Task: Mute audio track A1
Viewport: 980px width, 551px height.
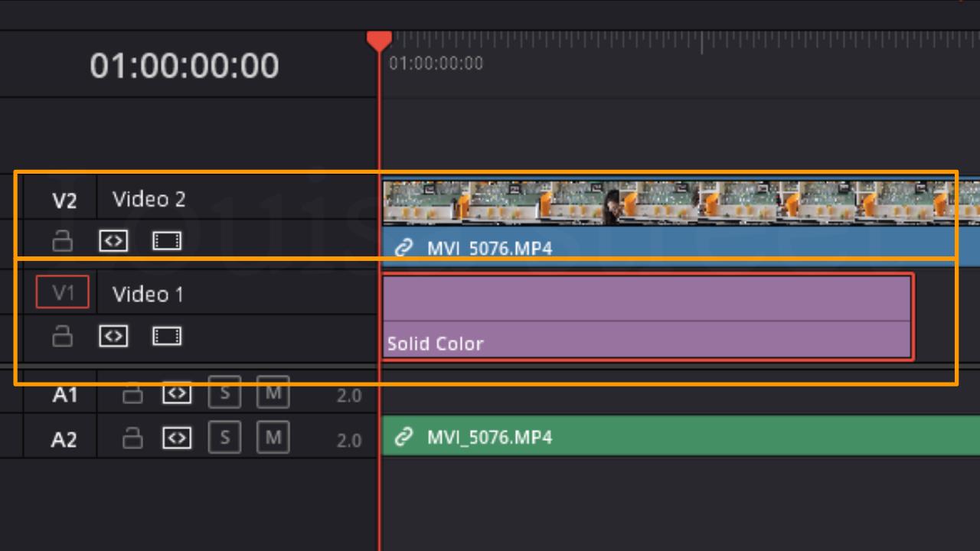Action: pos(273,393)
